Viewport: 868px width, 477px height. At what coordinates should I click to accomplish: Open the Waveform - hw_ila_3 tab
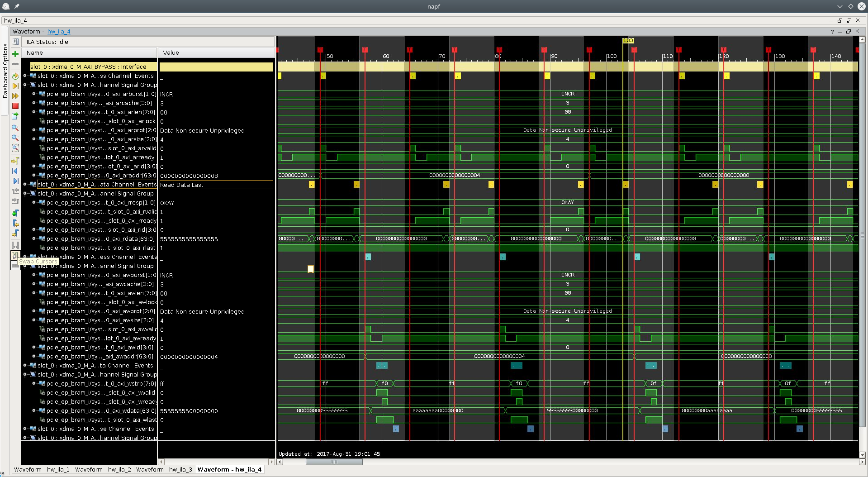point(164,470)
